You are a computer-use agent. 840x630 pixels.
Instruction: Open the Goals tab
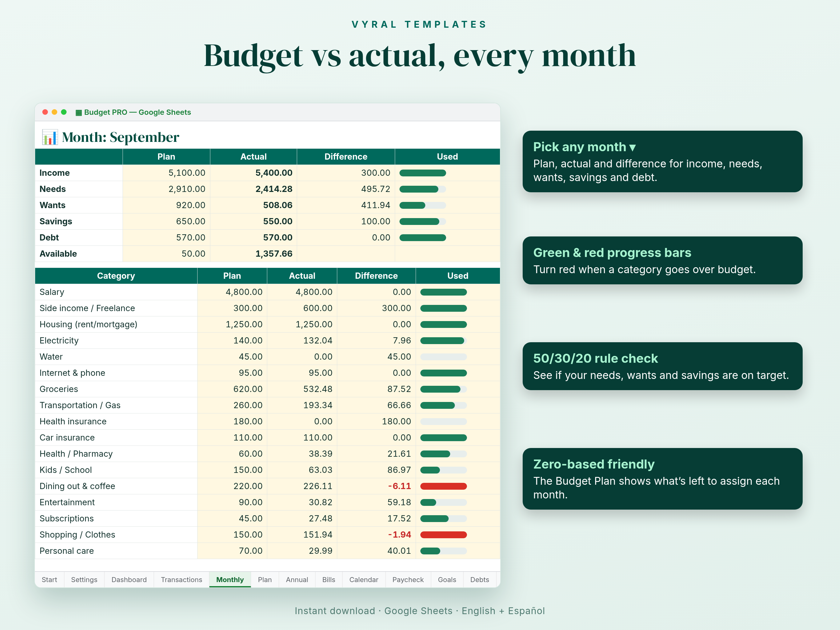pos(447,580)
